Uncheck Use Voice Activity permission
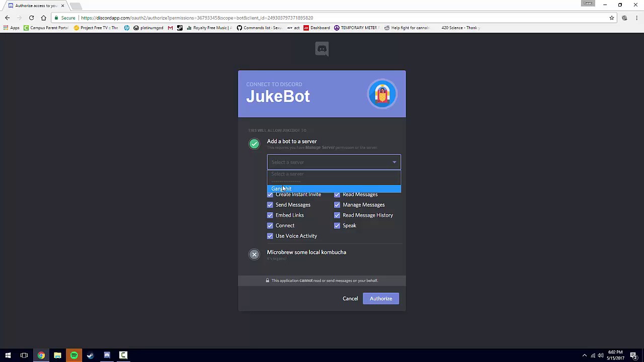This screenshot has height=362, width=644. [x=270, y=236]
